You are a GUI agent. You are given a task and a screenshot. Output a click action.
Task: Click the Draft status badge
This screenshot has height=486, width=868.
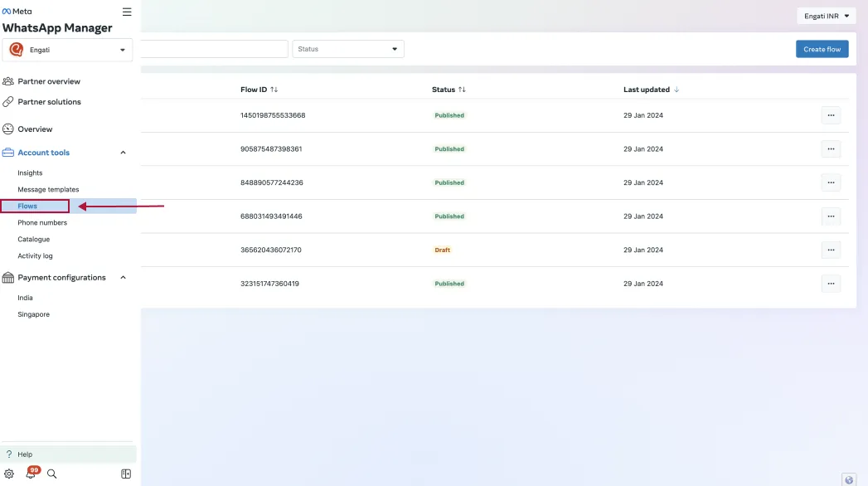(443, 250)
